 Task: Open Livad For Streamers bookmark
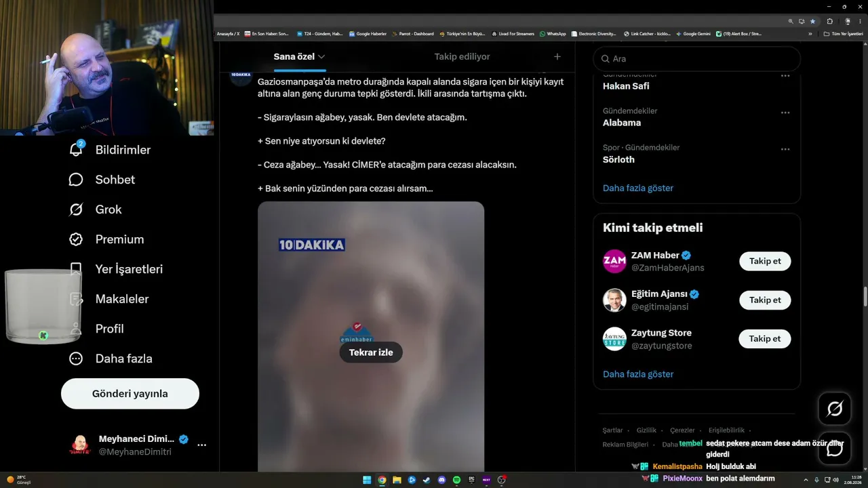click(x=513, y=34)
